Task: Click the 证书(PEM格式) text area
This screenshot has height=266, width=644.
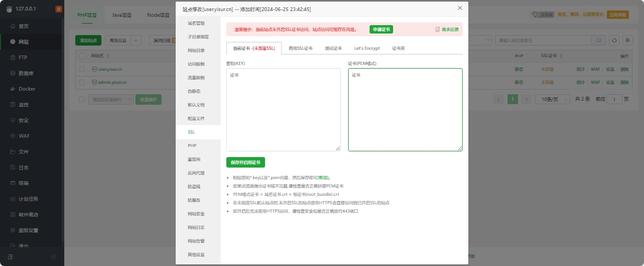Action: [x=405, y=109]
